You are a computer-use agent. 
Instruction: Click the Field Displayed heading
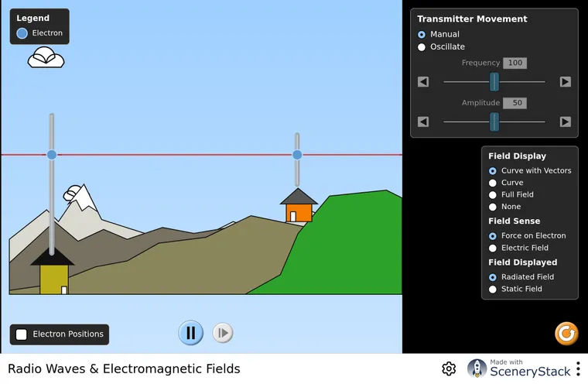(x=523, y=262)
